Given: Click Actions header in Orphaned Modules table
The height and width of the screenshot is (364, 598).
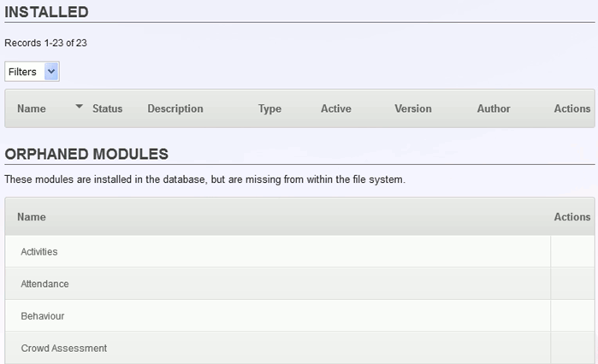Looking at the screenshot, I should tap(572, 217).
